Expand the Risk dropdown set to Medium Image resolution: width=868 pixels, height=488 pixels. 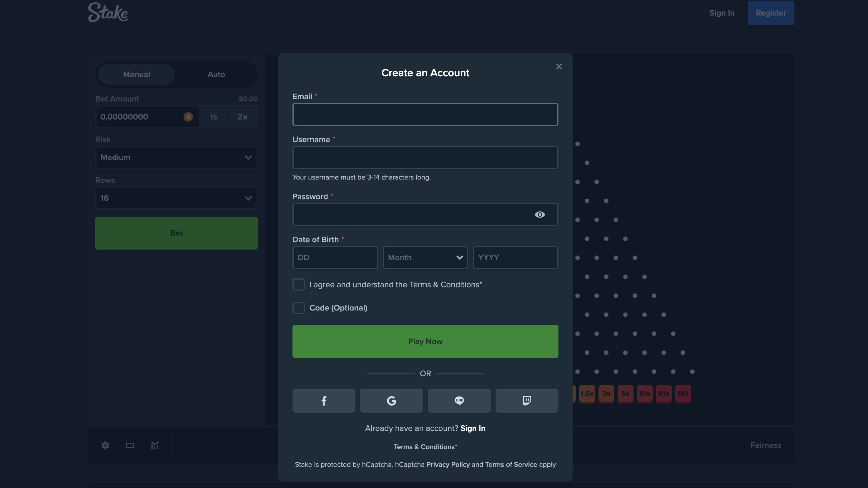click(176, 157)
